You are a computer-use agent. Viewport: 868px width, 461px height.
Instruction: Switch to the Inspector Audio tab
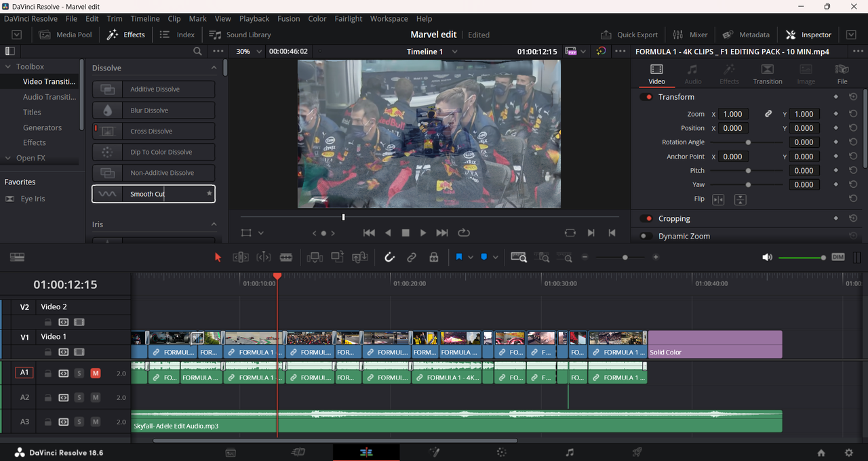click(x=693, y=74)
